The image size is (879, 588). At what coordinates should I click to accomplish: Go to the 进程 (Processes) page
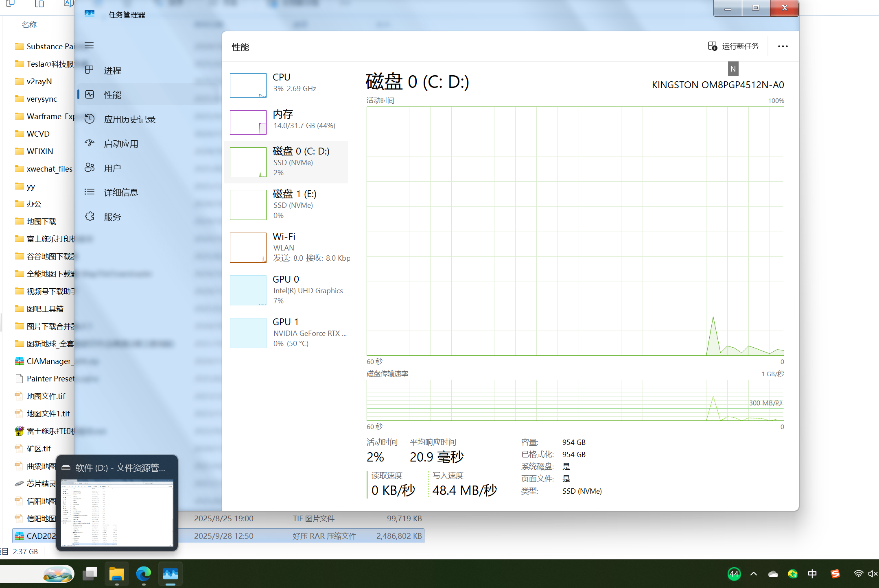point(147,70)
